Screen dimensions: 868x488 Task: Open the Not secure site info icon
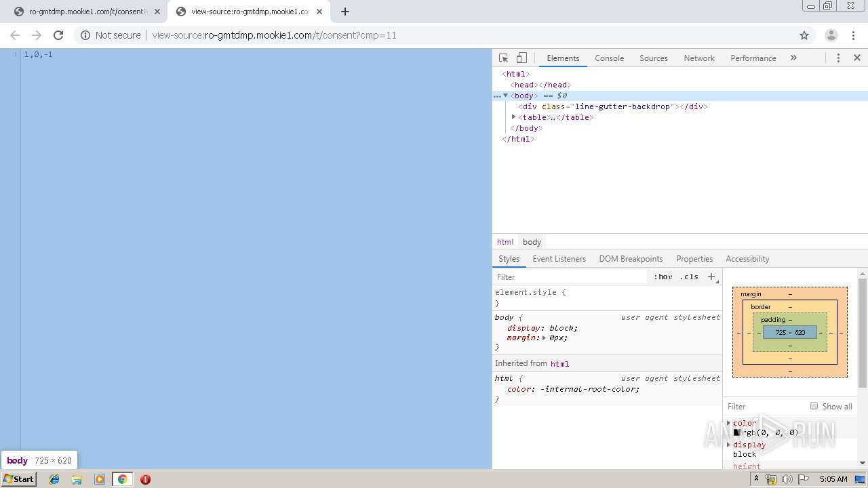85,35
